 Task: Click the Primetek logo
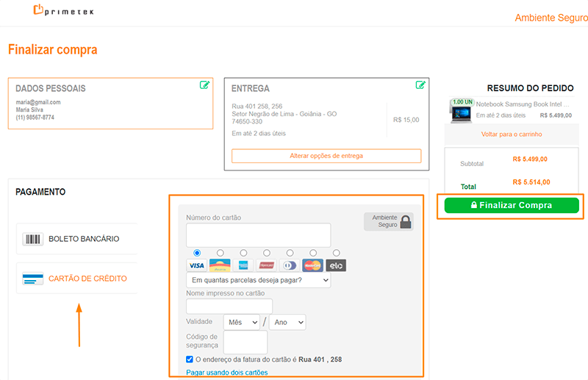tap(63, 11)
